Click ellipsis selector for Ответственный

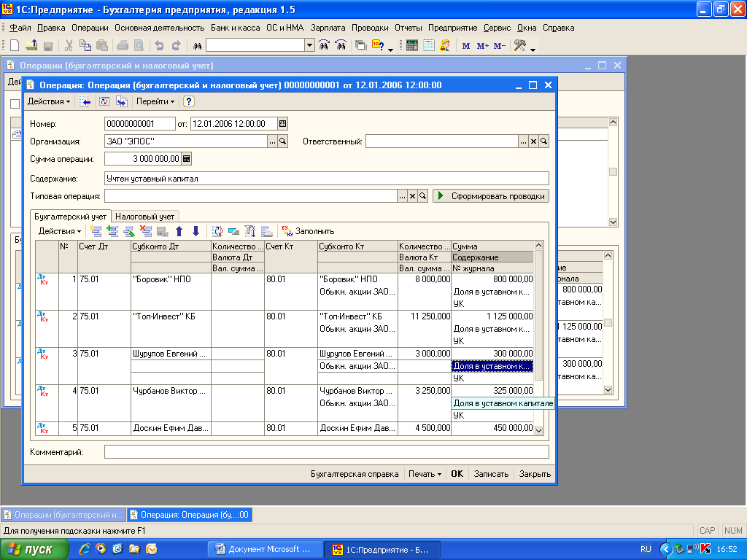click(523, 141)
